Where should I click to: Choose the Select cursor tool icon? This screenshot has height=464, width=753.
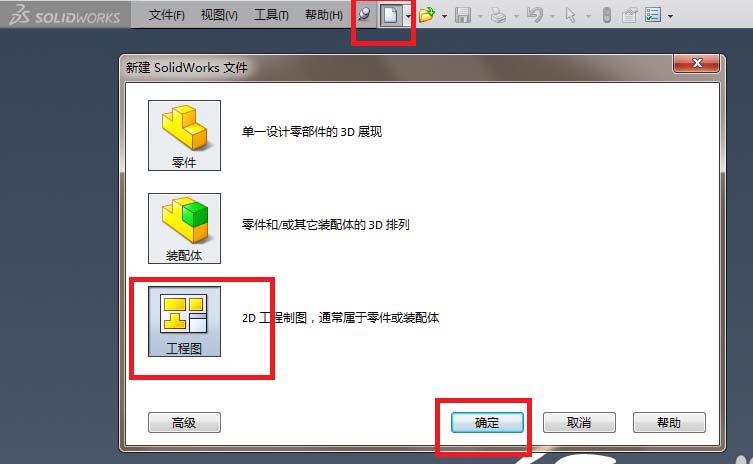571,15
